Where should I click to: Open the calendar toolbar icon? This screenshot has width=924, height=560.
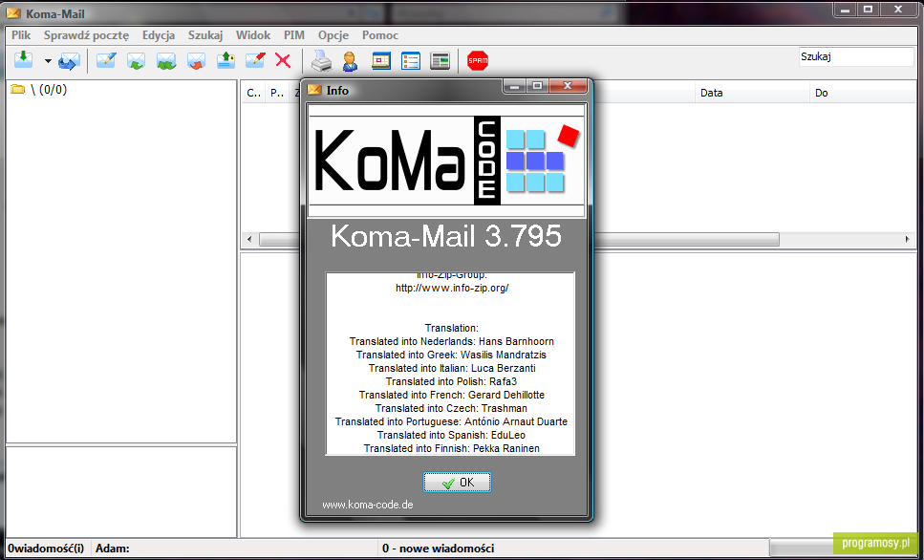pos(381,61)
